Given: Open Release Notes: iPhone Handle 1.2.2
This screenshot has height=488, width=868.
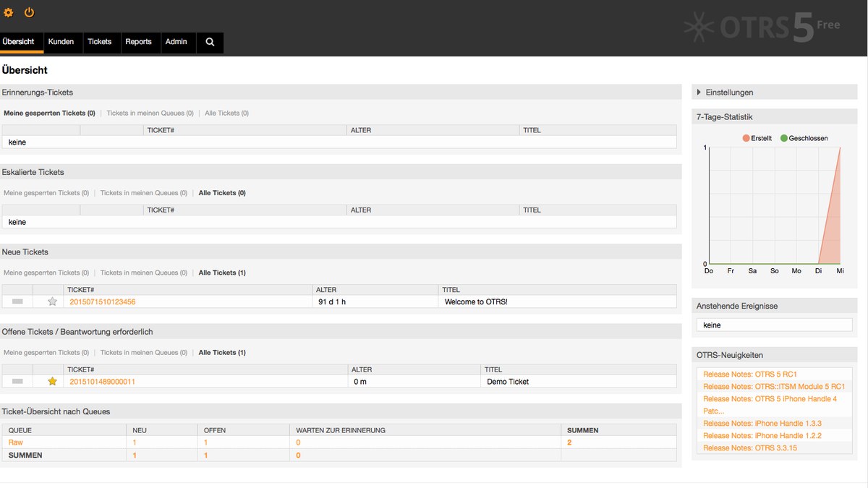Looking at the screenshot, I should 762,436.
